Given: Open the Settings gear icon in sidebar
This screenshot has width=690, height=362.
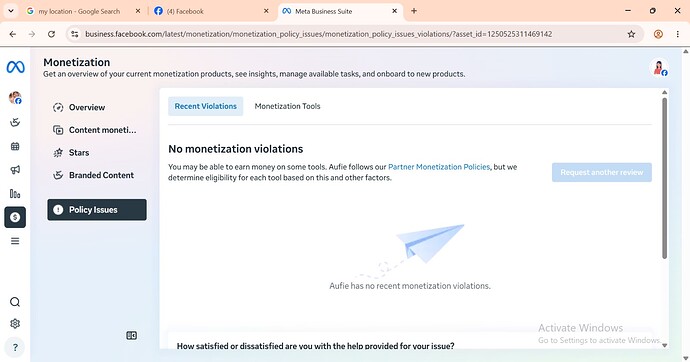Looking at the screenshot, I should [x=15, y=324].
